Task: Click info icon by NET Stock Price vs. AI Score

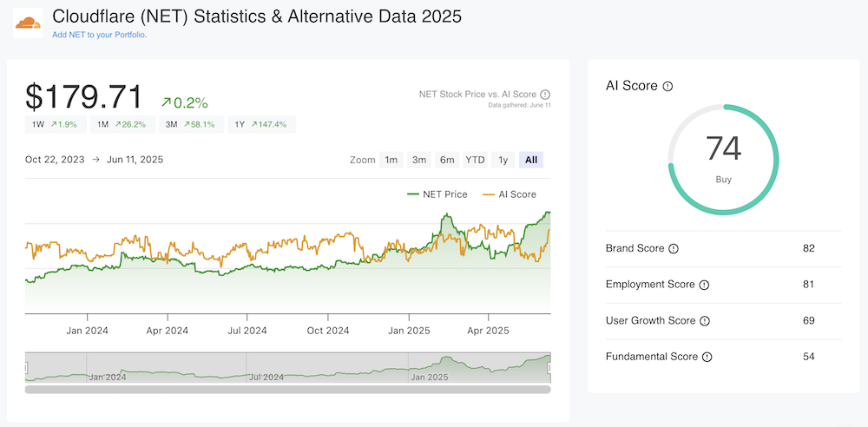Action: point(545,94)
